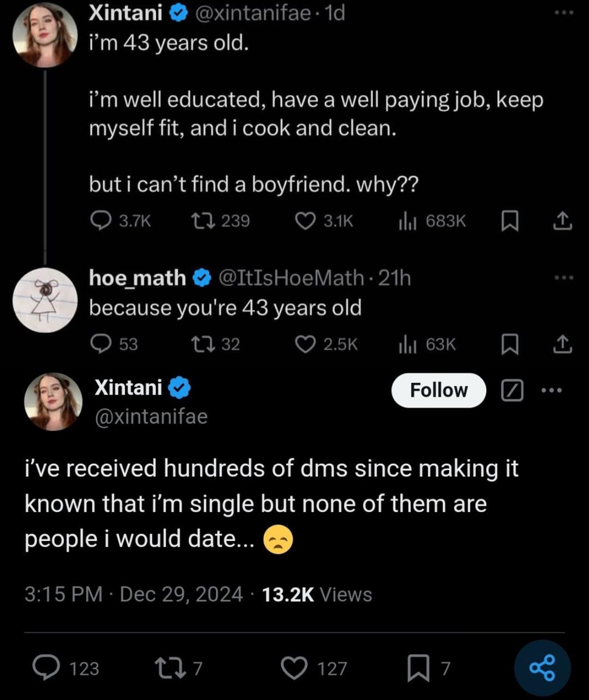
Task: Reply to hoe_math's comment
Action: [x=101, y=344]
